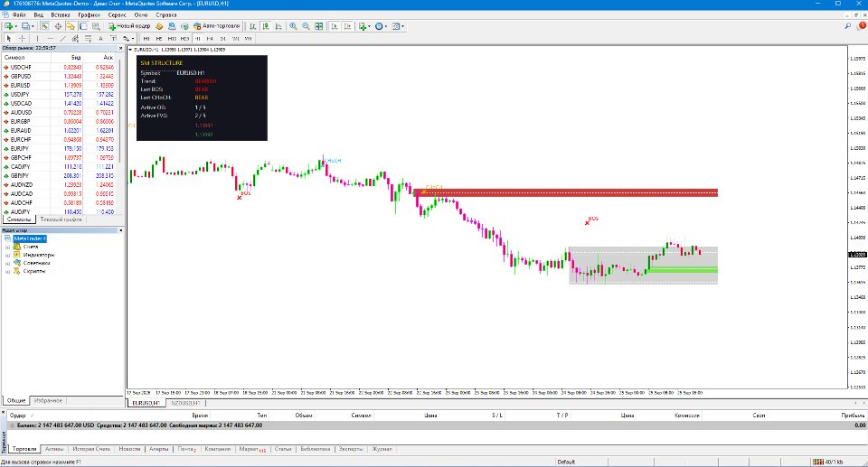The width and height of the screenshot is (868, 467).
Task: Toggle Авто-торговля (auto trading)
Action: tap(216, 26)
